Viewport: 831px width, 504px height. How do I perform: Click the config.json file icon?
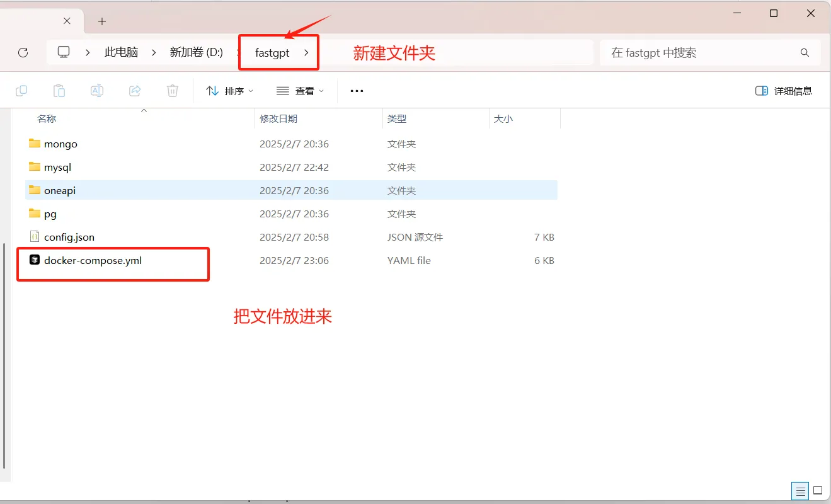(35, 237)
